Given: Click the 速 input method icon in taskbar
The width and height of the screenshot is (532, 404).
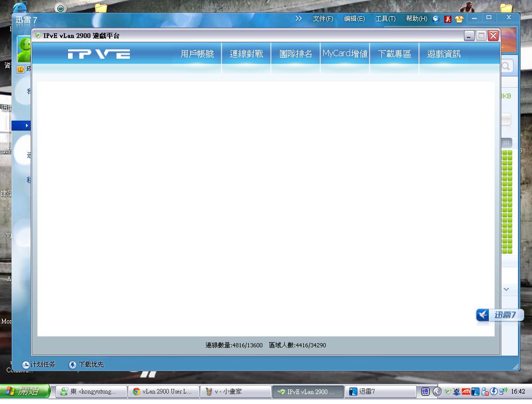Looking at the screenshot, I should 425,392.
